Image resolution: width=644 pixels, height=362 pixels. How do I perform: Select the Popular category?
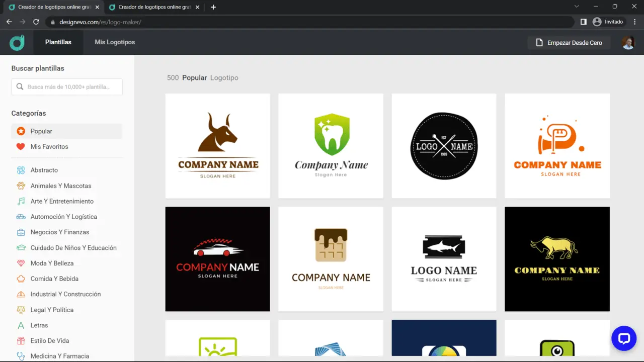[x=67, y=131]
